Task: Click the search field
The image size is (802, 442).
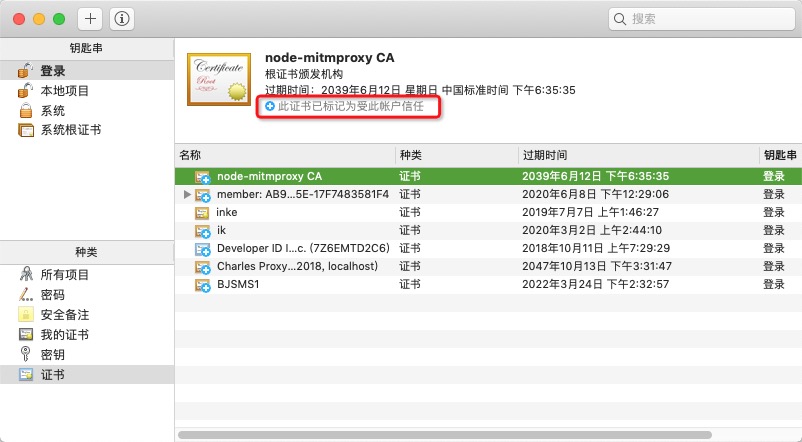Action: coord(702,19)
